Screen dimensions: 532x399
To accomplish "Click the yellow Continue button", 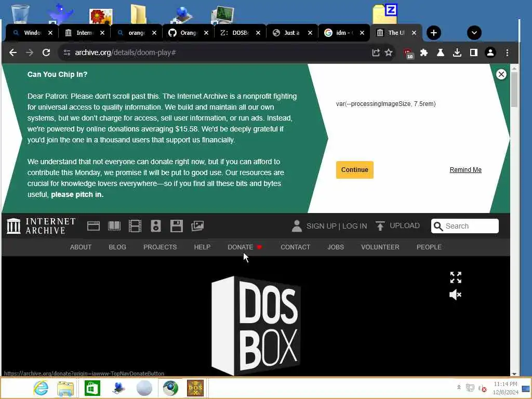I will point(354,170).
